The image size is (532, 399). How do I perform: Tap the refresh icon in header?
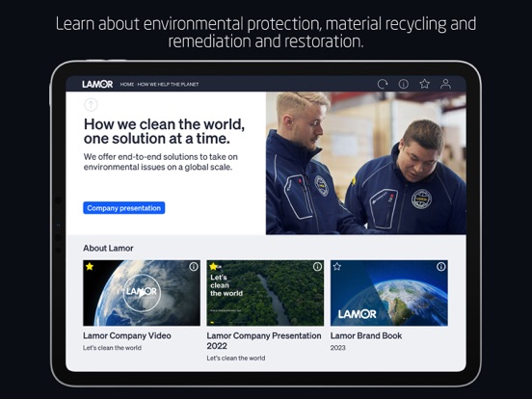(383, 84)
